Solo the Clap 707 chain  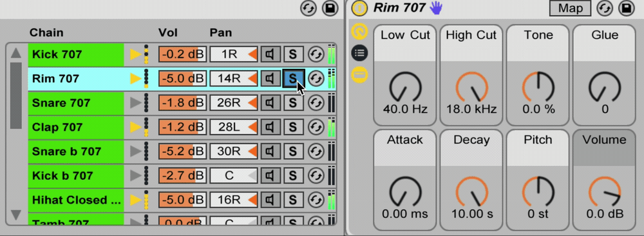coord(293,127)
